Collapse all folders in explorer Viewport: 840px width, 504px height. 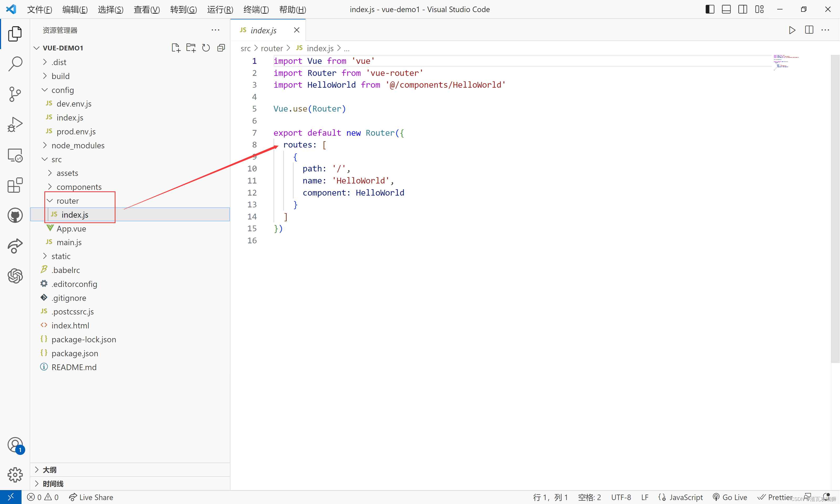[221, 48]
